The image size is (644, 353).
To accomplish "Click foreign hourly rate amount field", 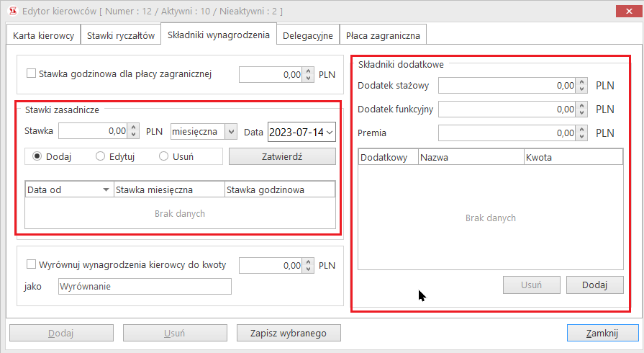I will tap(271, 75).
